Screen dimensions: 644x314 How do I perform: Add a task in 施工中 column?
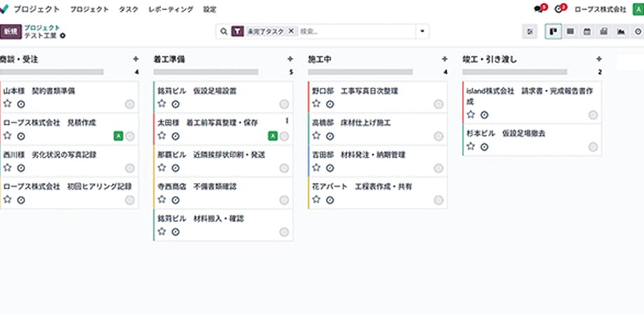click(444, 59)
